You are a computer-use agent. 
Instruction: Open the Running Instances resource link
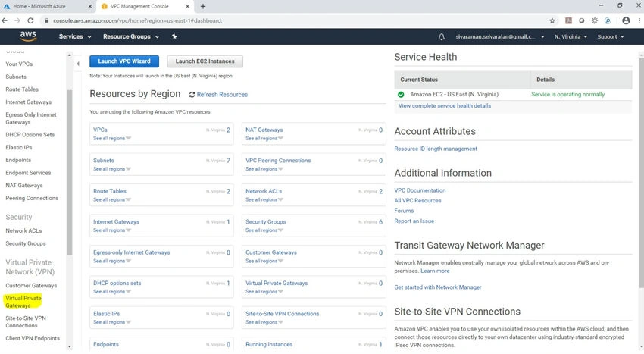point(269,344)
